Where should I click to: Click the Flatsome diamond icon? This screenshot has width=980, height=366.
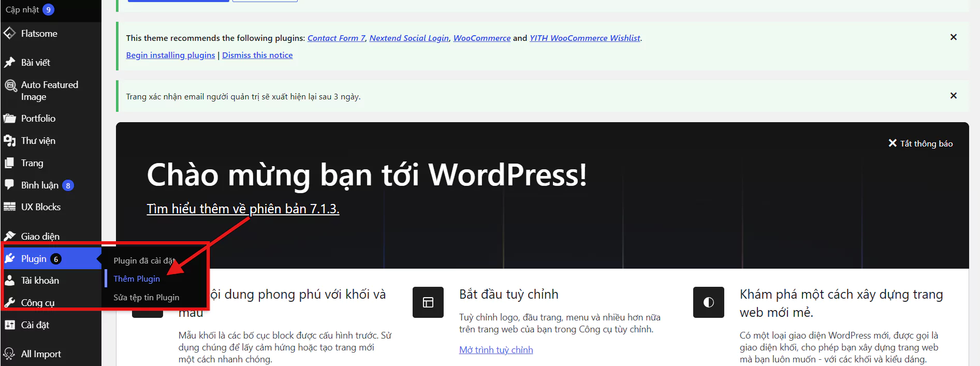coord(9,34)
